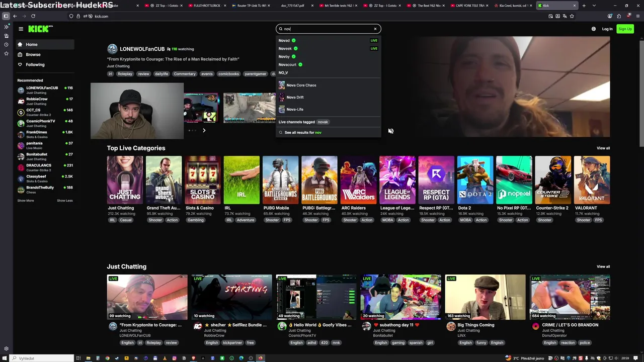The width and height of the screenshot is (644, 362).
Task: Select the NO_V search suggestion
Action: [328, 72]
